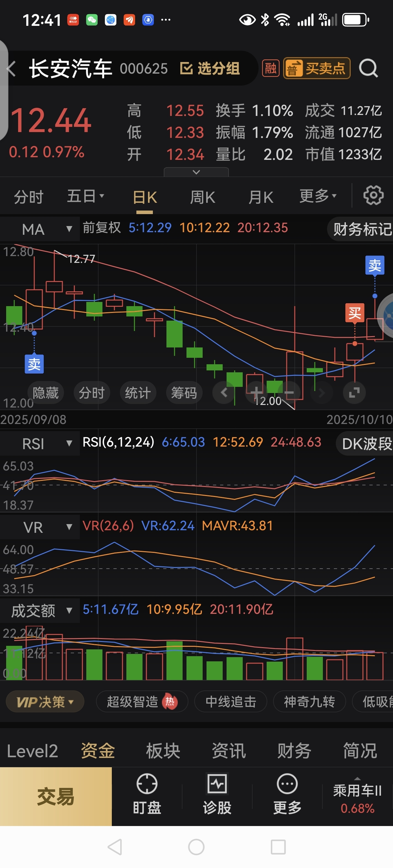393x868 pixels.
Task: Open 成交额 indicator dropdown
Action: pos(40,611)
